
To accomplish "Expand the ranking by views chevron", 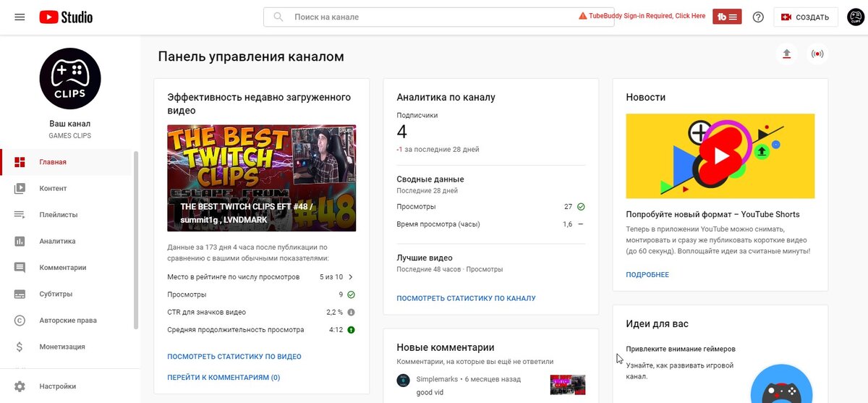I will click(x=351, y=276).
